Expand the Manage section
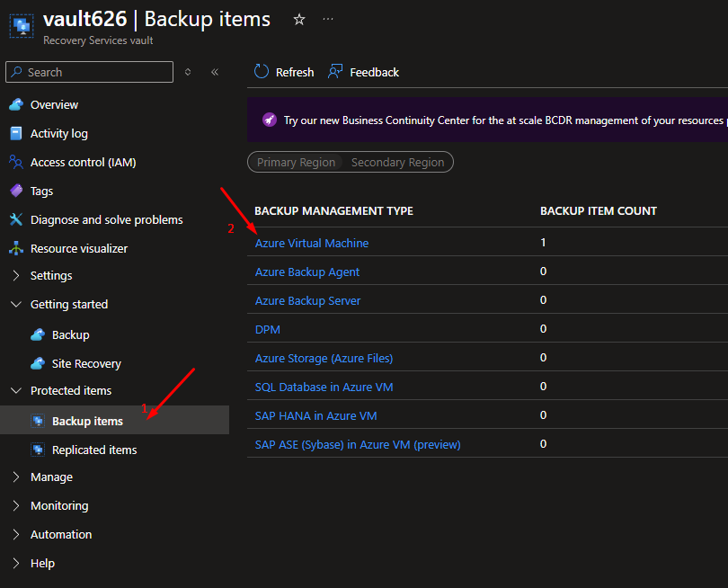Screen dimensions: 728x588 click(16, 477)
